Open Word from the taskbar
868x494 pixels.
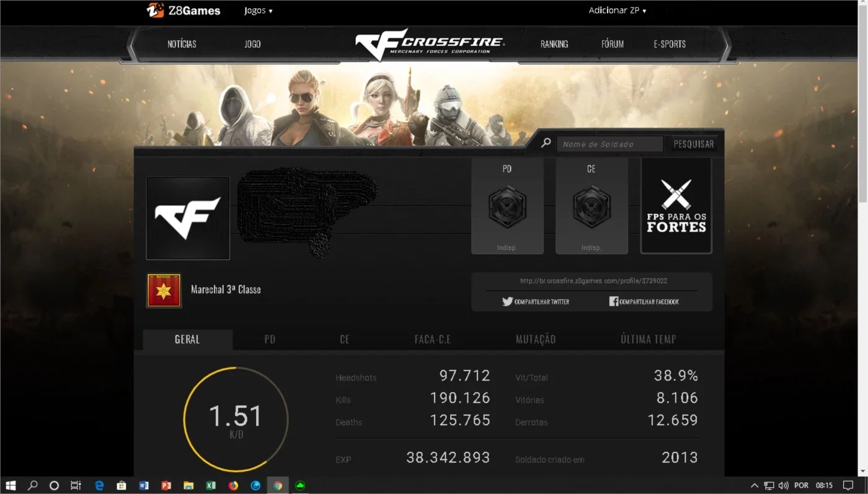[144, 485]
